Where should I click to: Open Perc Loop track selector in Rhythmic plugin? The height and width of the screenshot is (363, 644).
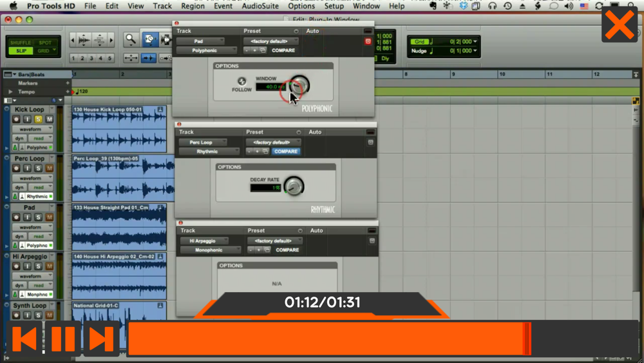[x=203, y=142]
